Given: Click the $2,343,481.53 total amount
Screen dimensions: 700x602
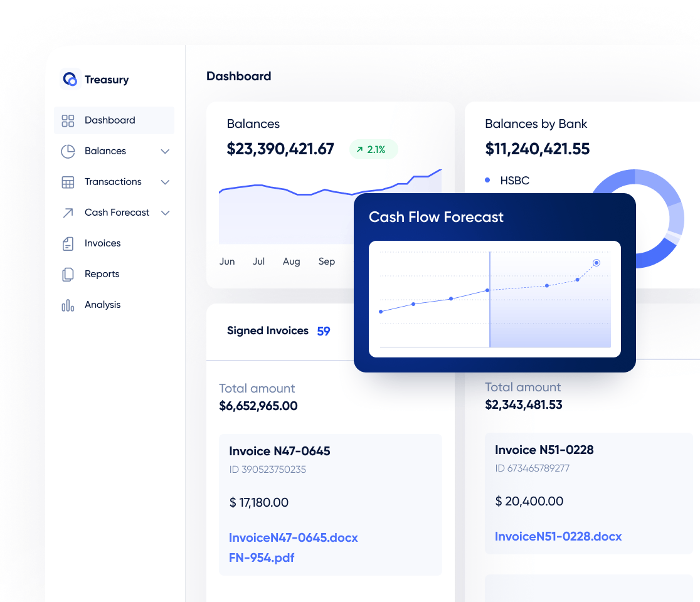Looking at the screenshot, I should tap(523, 404).
